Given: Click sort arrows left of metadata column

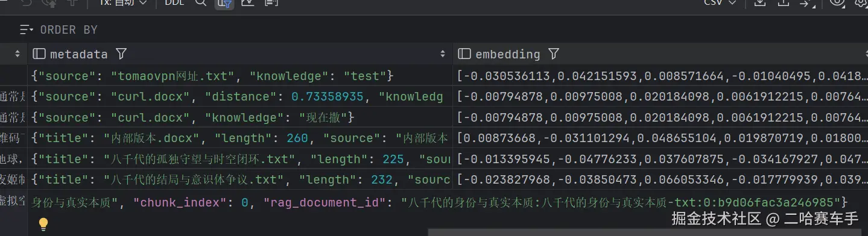Looking at the screenshot, I should pos(17,54).
